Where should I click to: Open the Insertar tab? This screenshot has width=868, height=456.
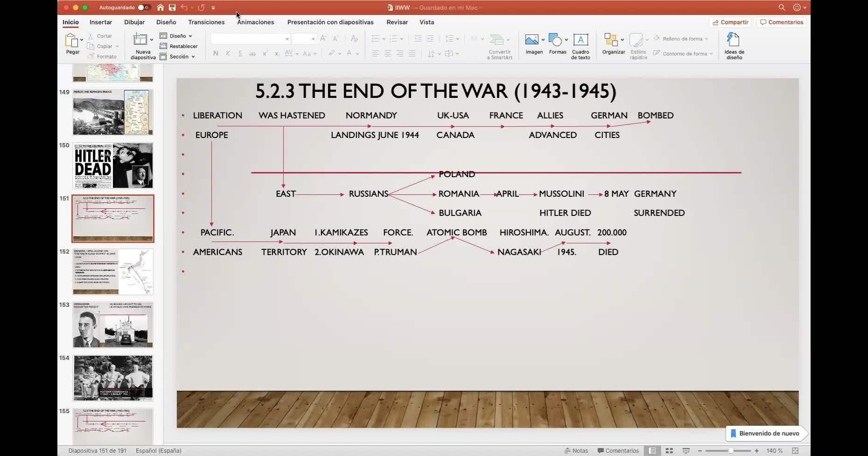coord(101,22)
